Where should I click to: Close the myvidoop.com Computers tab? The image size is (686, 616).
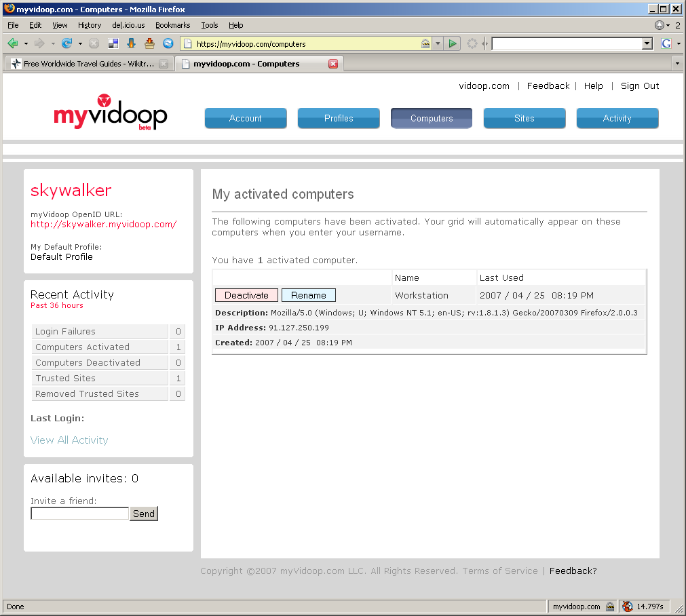[x=333, y=64]
